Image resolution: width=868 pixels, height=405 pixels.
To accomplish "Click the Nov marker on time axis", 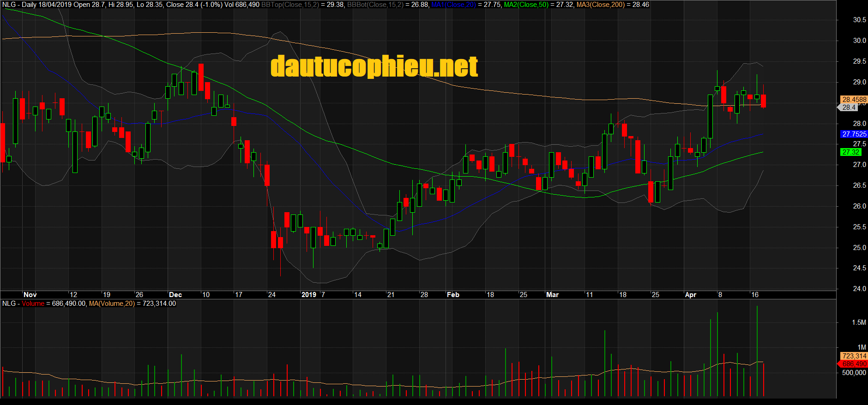I will point(30,295).
